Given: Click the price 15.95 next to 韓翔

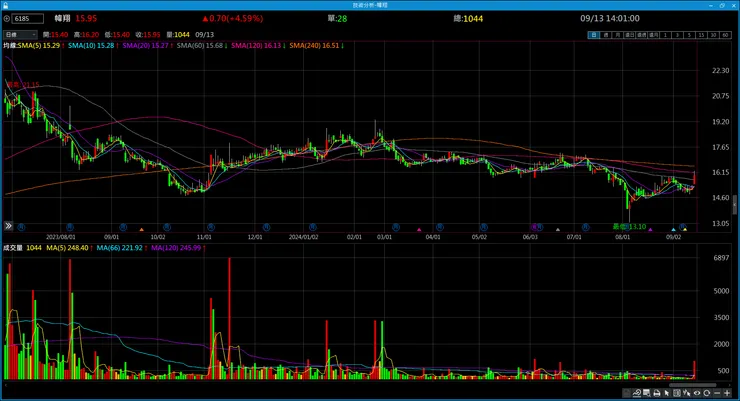Looking at the screenshot, I should (86, 18).
